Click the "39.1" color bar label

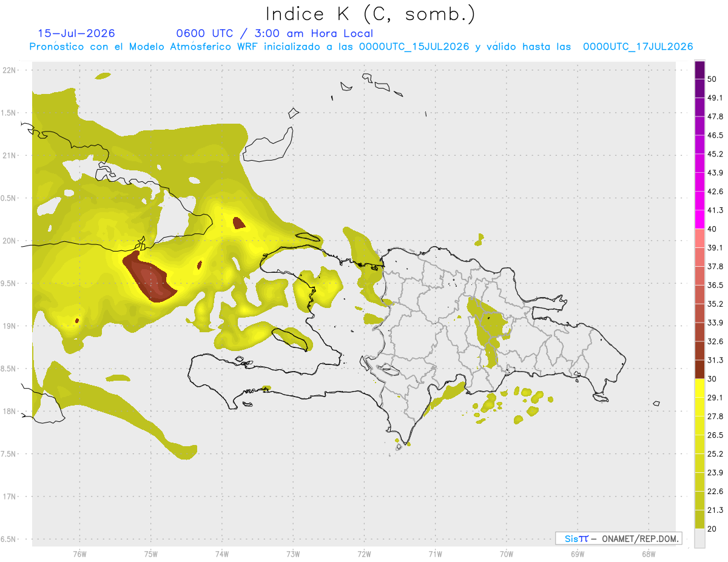715,248
